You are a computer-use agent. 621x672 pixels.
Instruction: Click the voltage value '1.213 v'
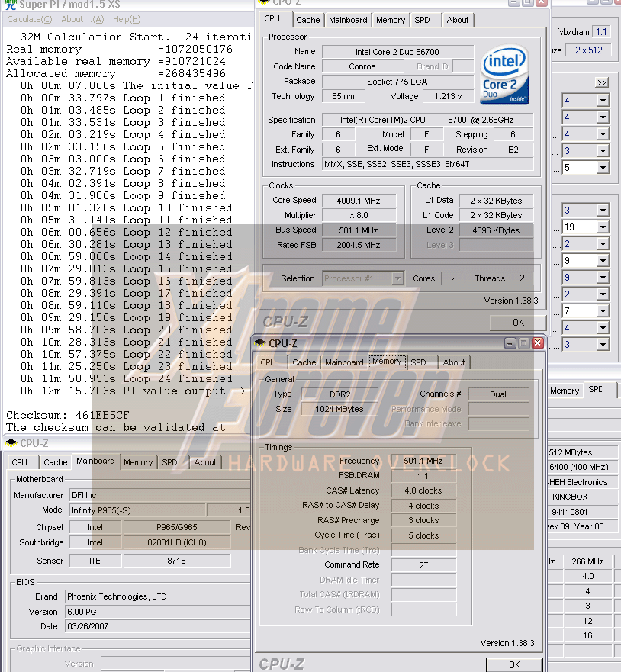449,96
